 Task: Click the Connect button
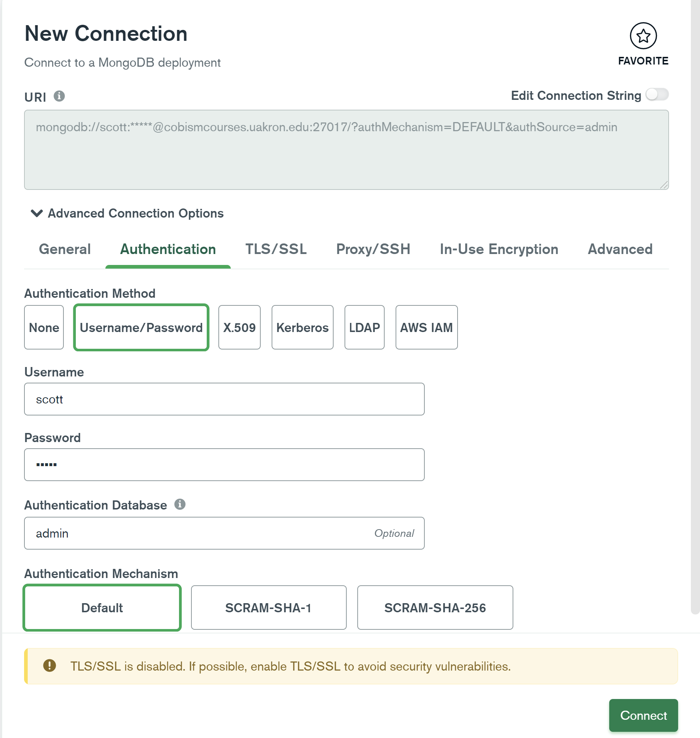[643, 715]
